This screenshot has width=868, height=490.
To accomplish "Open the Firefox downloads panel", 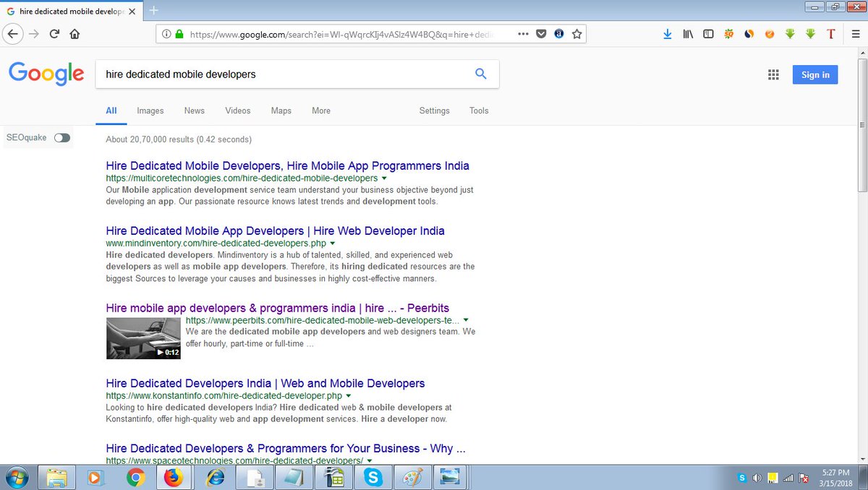I will [668, 34].
